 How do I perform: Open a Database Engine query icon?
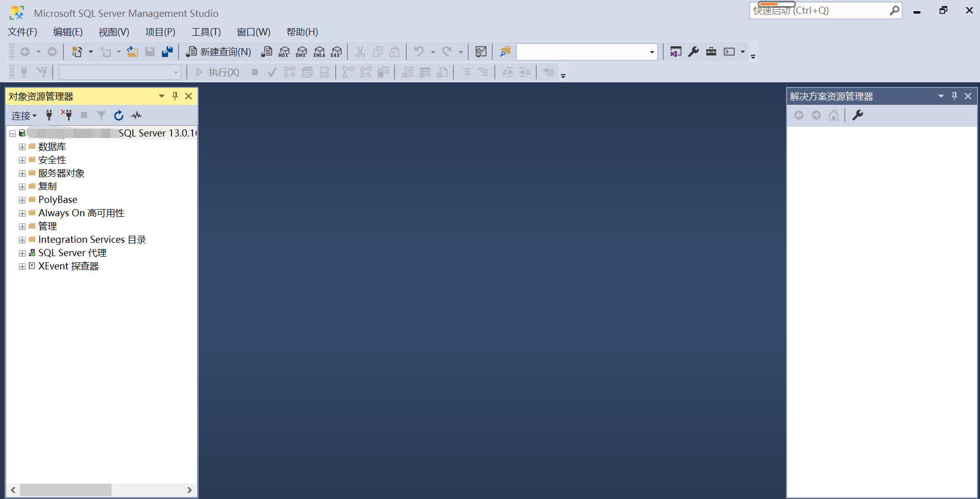coord(267,52)
